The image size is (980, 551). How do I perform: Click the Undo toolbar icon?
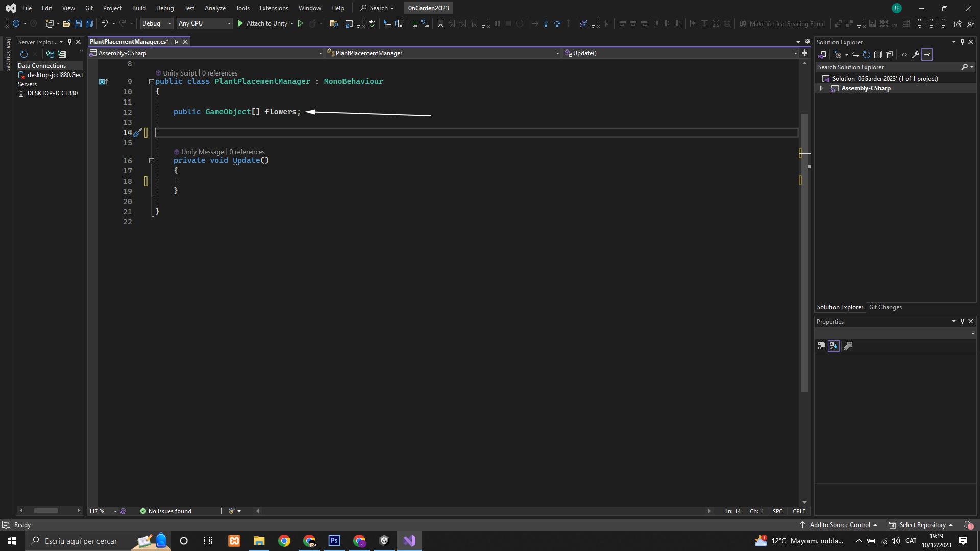click(104, 23)
